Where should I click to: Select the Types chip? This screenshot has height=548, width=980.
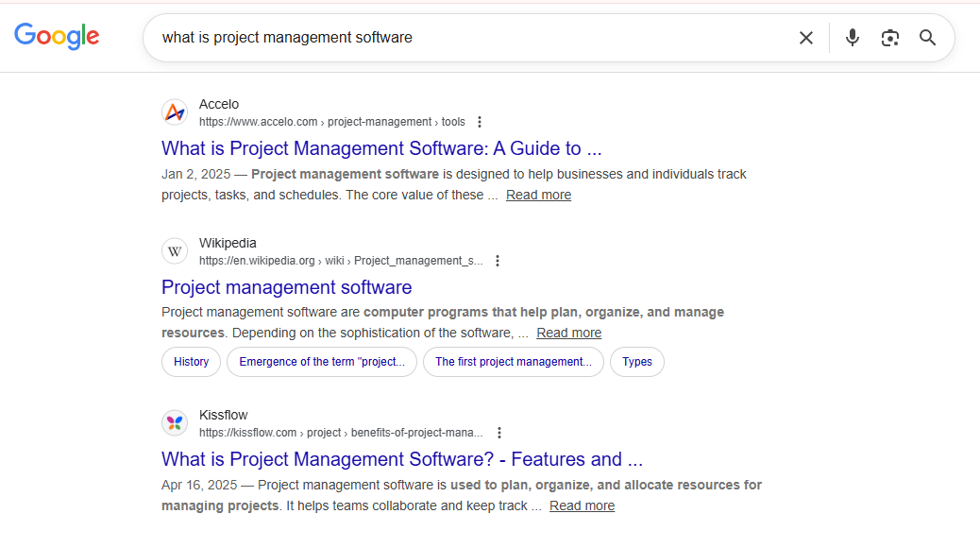(637, 362)
